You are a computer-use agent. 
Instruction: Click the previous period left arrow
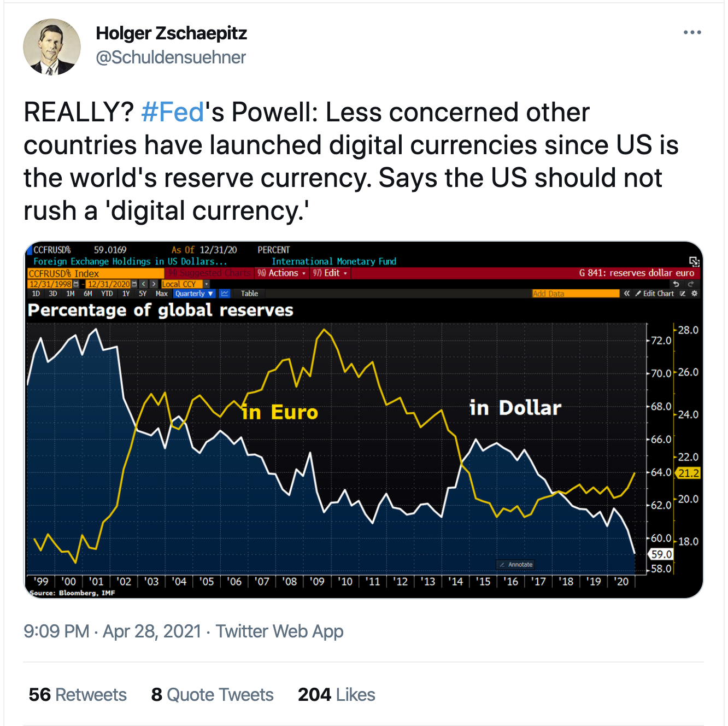click(x=143, y=284)
